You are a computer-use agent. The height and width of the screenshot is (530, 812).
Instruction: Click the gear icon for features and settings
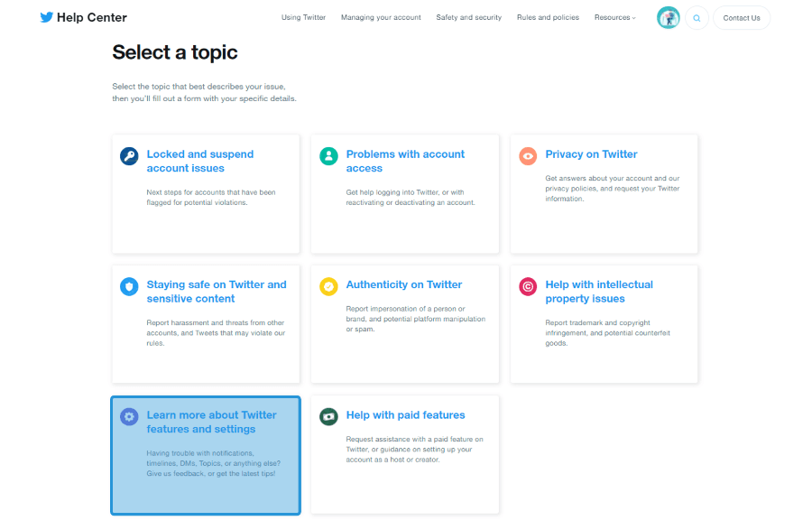(129, 416)
